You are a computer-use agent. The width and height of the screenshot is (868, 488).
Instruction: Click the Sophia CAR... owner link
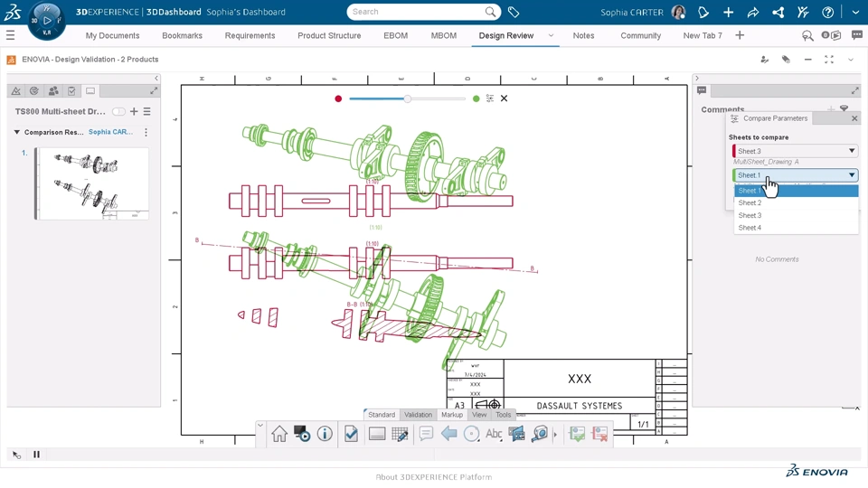point(110,132)
